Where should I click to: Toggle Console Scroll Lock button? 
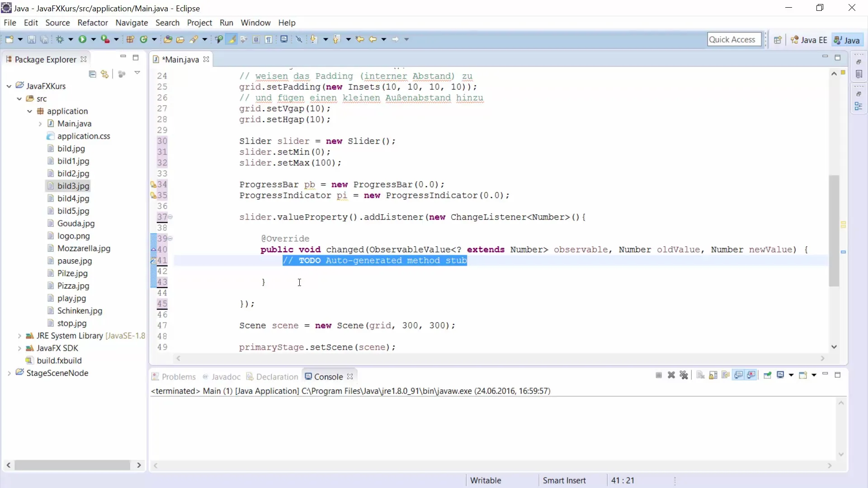713,375
